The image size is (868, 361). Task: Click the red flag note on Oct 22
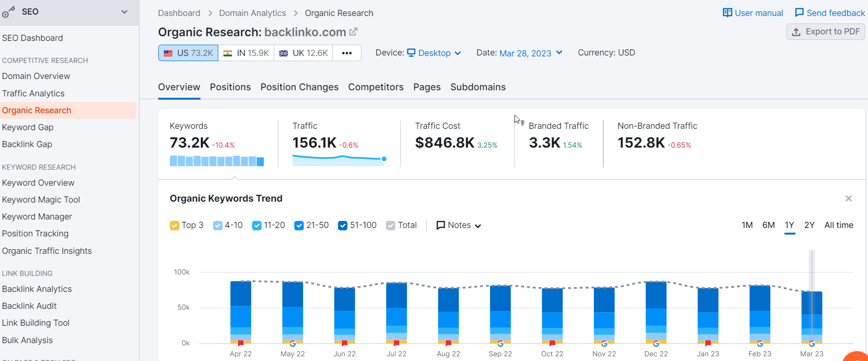[552, 343]
